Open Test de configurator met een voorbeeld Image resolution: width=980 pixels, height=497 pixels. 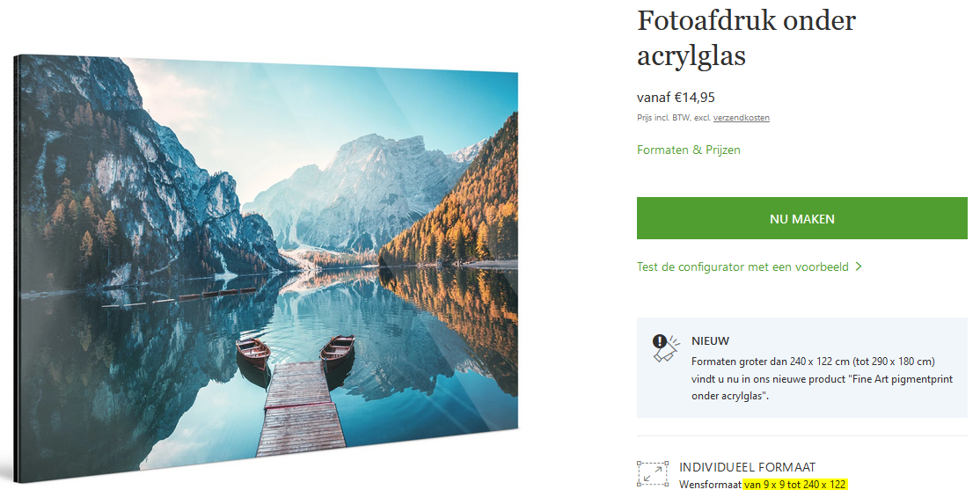(742, 267)
